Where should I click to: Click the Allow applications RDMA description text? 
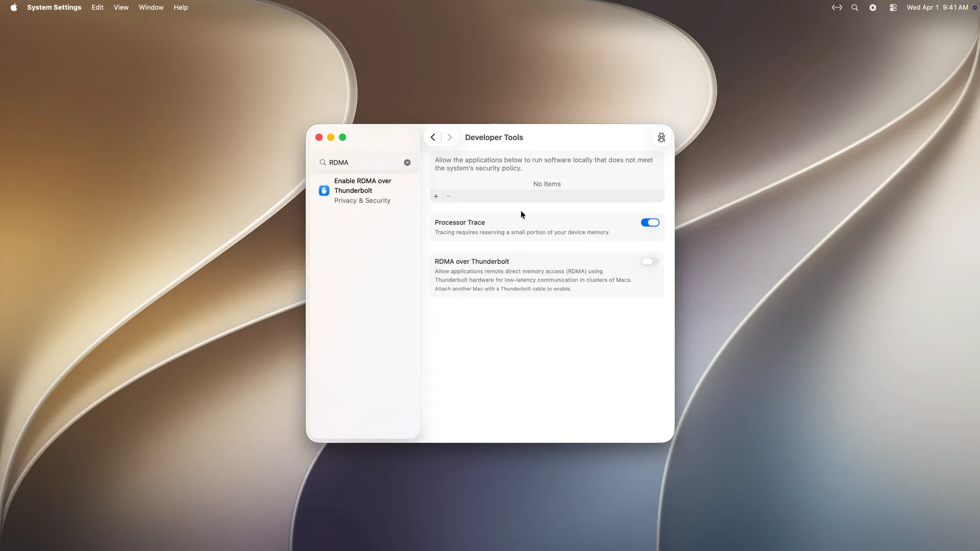[x=533, y=280]
